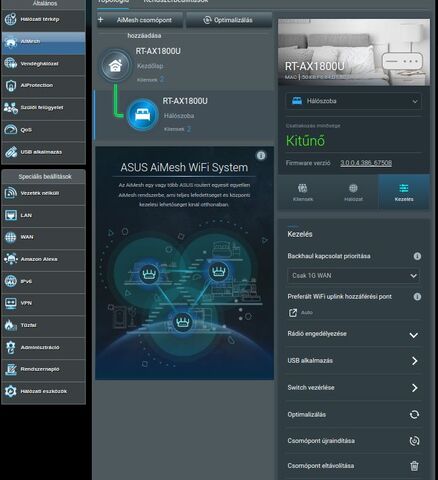438x480 pixels.
Task: Click the Kezdőlap client count number
Action: click(x=162, y=79)
